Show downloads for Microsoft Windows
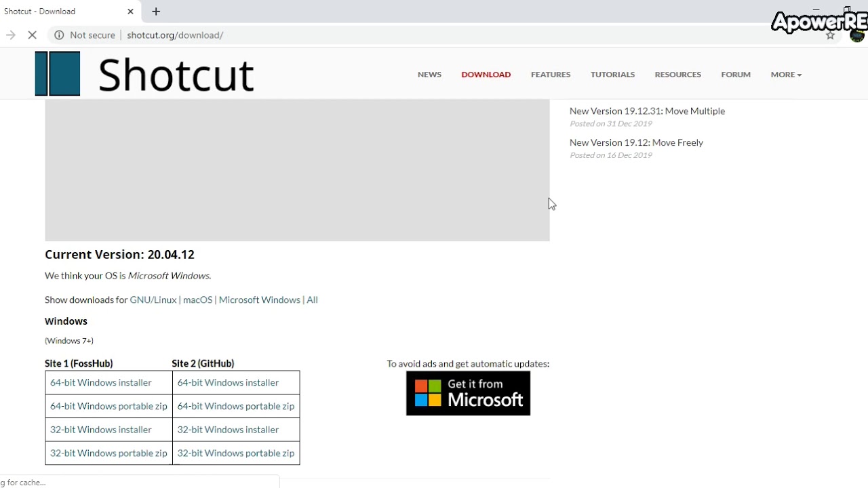 259,300
